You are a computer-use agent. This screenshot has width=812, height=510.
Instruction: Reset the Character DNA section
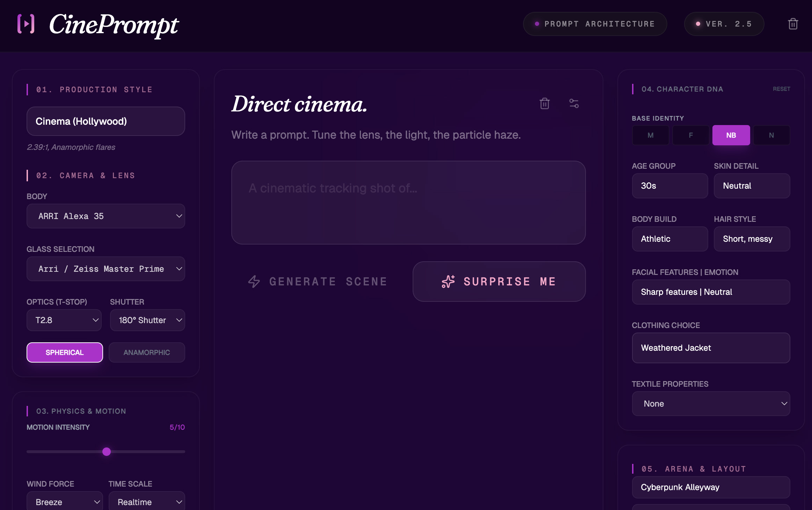(x=781, y=89)
